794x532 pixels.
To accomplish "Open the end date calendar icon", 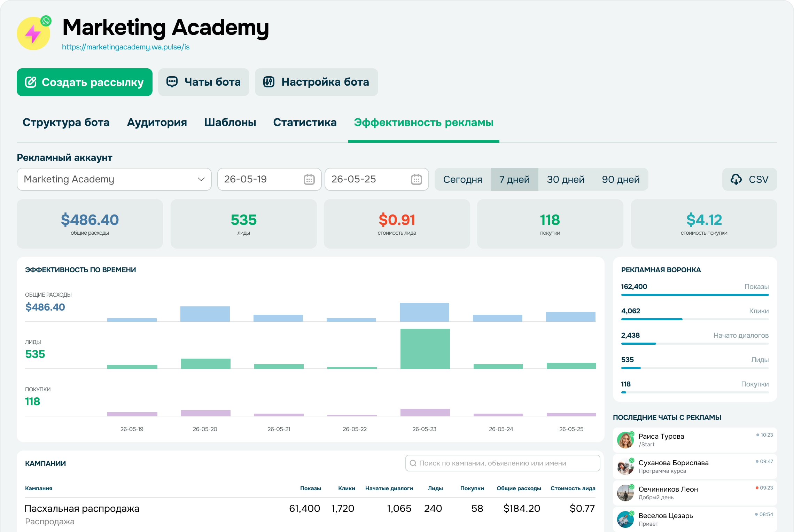I will tap(417, 179).
